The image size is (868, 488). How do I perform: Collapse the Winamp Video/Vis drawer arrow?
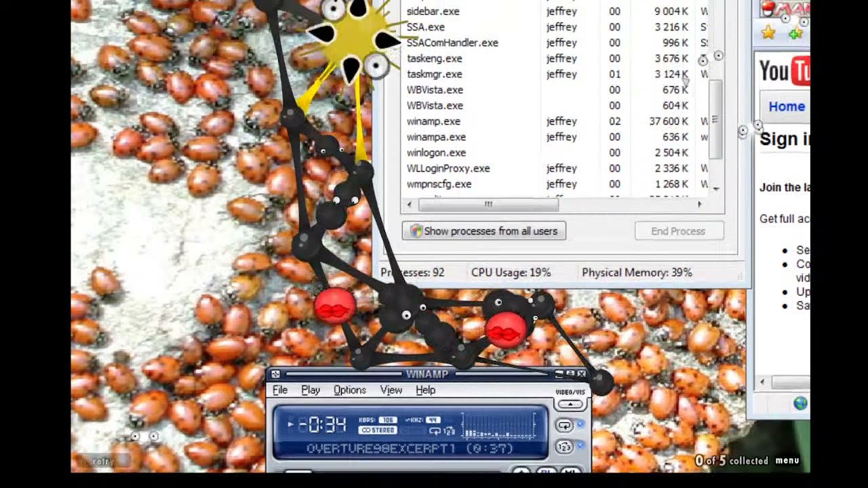pyautogui.click(x=570, y=404)
